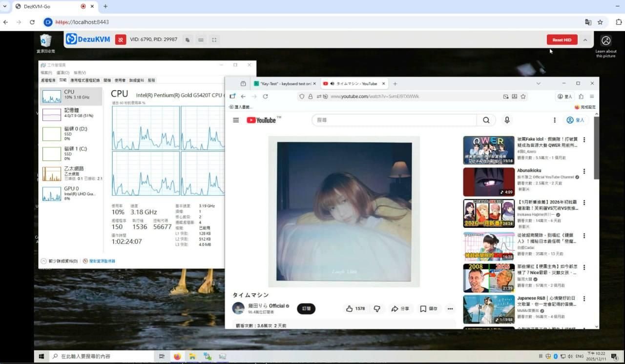625x364 pixels.
Task: Reload the YouTube page in Firefox
Action: (x=265, y=97)
